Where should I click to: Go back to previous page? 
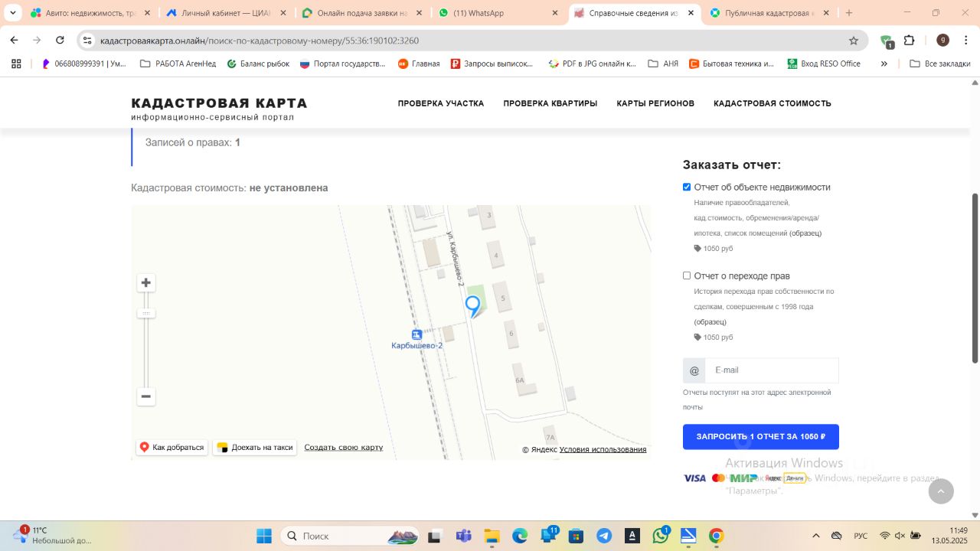(14, 41)
